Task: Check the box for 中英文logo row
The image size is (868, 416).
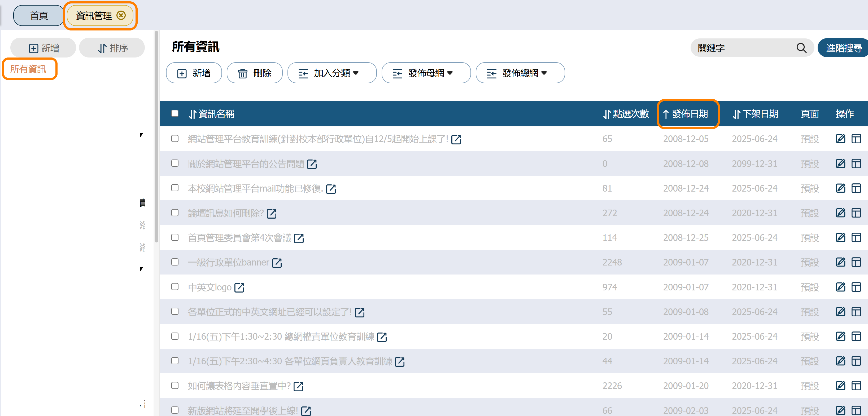Action: pyautogui.click(x=175, y=287)
